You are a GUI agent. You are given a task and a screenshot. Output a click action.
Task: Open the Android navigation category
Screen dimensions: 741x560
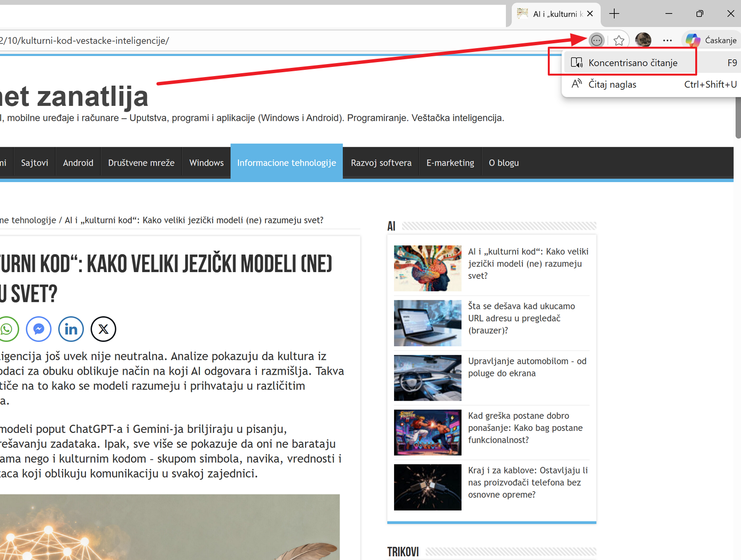(x=78, y=163)
